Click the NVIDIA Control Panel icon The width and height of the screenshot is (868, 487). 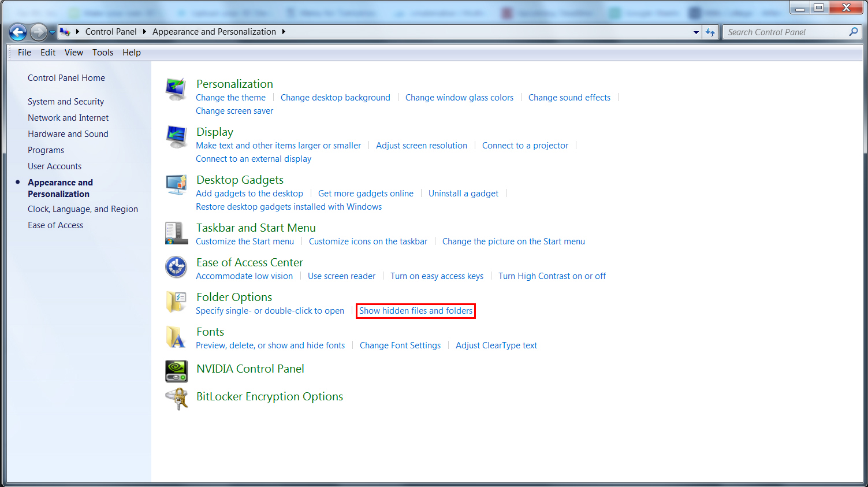pyautogui.click(x=176, y=371)
